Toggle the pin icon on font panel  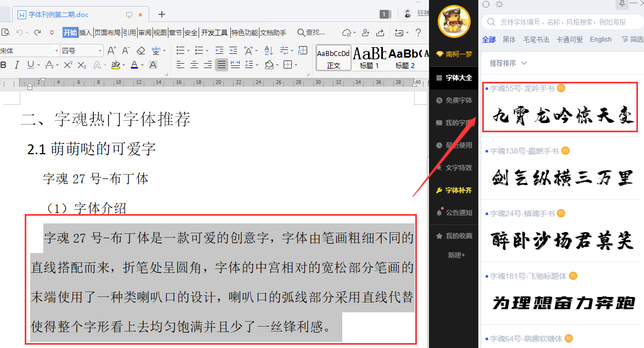pos(622,4)
